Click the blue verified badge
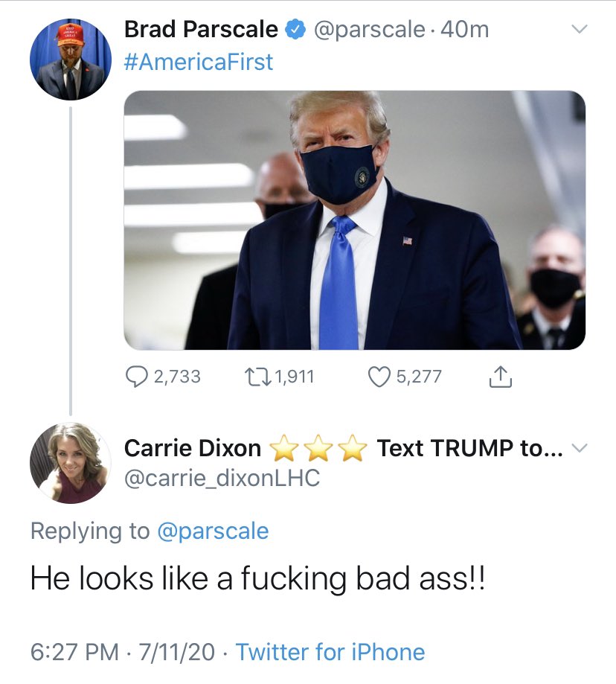Image resolution: width=616 pixels, height=684 pixels. coord(295,29)
